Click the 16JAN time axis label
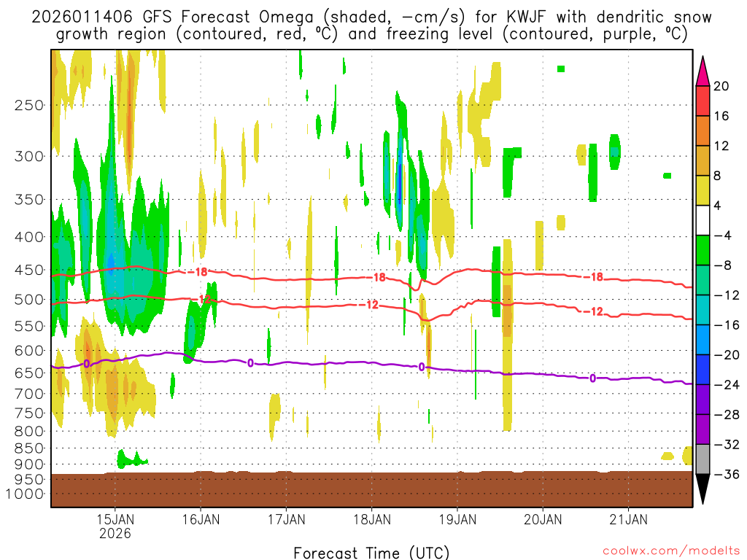Viewport: 747px width, 560px height. 201,519
